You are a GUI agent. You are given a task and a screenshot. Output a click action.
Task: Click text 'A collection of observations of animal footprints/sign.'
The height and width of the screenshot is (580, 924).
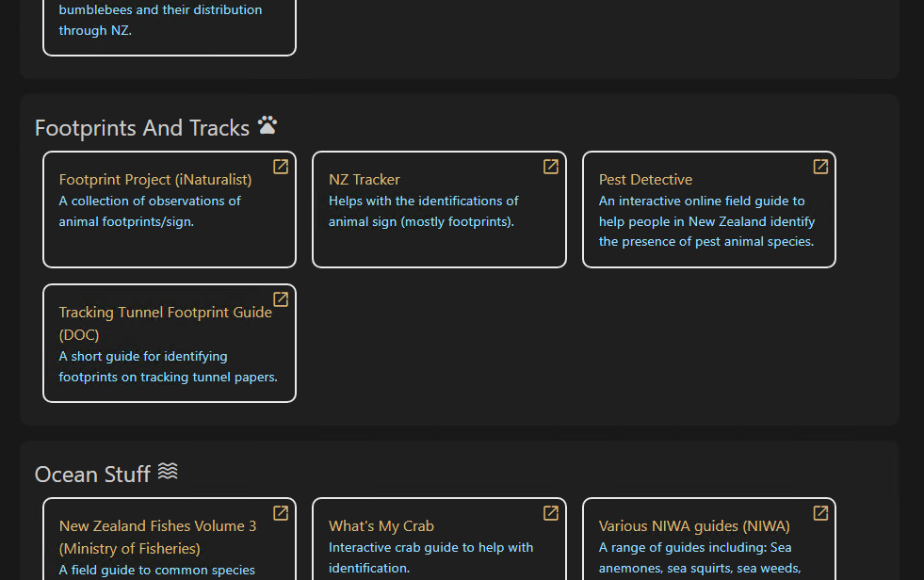(150, 212)
